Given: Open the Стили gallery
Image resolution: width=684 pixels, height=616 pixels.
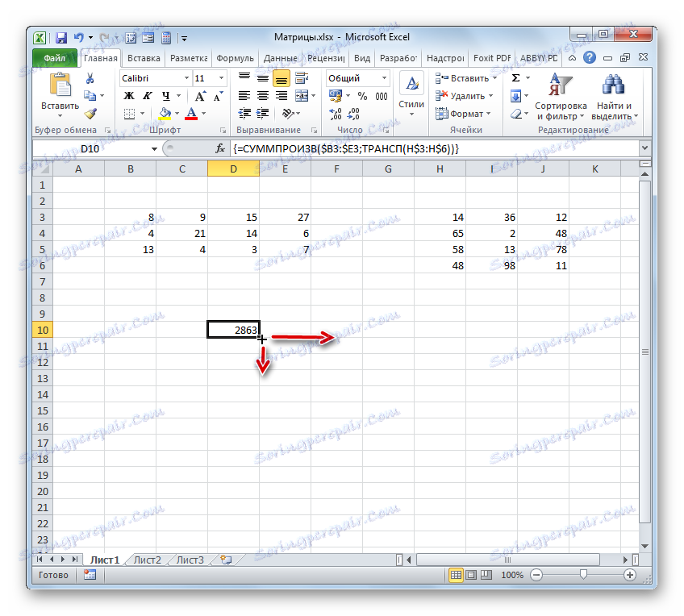Looking at the screenshot, I should click(411, 95).
